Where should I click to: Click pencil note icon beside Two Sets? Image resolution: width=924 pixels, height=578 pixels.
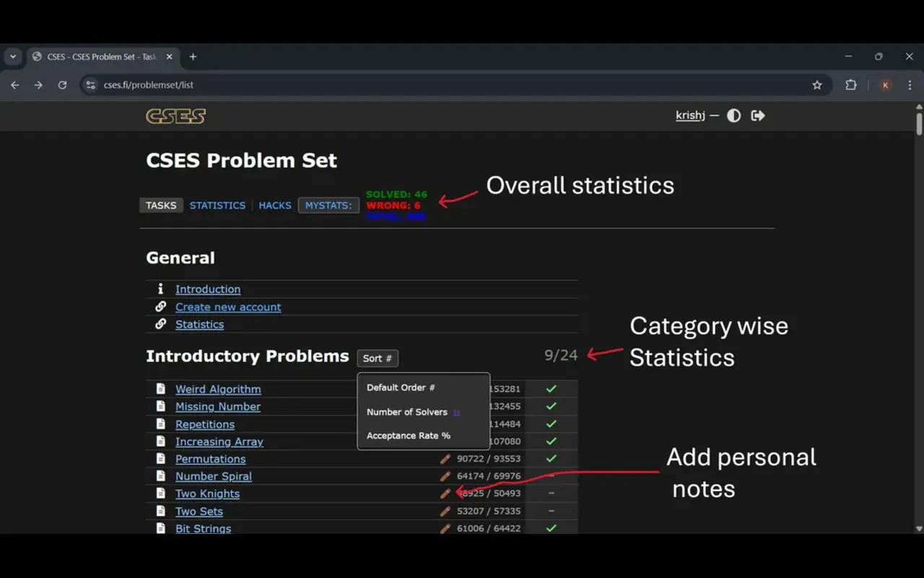click(x=445, y=511)
